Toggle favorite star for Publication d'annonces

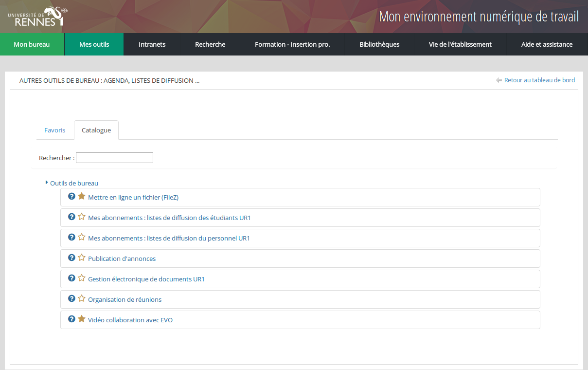(x=82, y=258)
